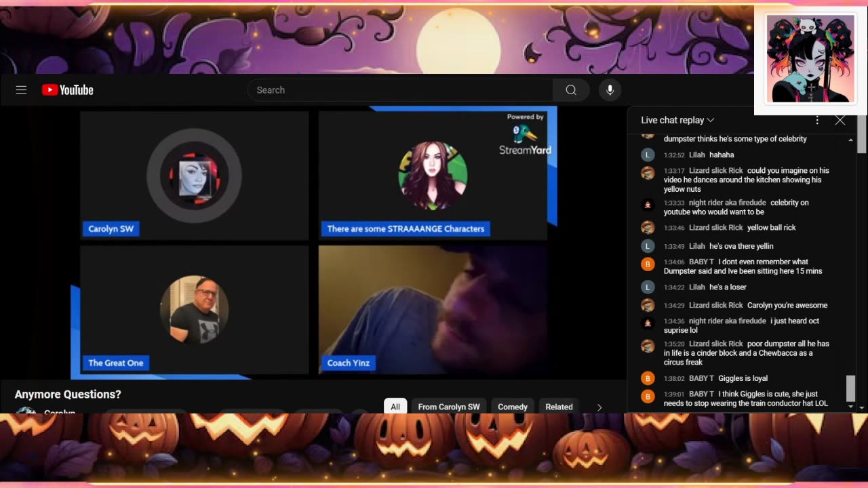868x488 pixels.
Task: Jump to chat timestamp 1:33:33
Action: pos(674,203)
